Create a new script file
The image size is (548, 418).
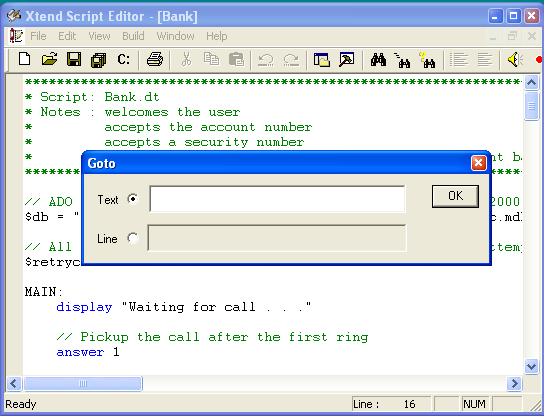24,59
